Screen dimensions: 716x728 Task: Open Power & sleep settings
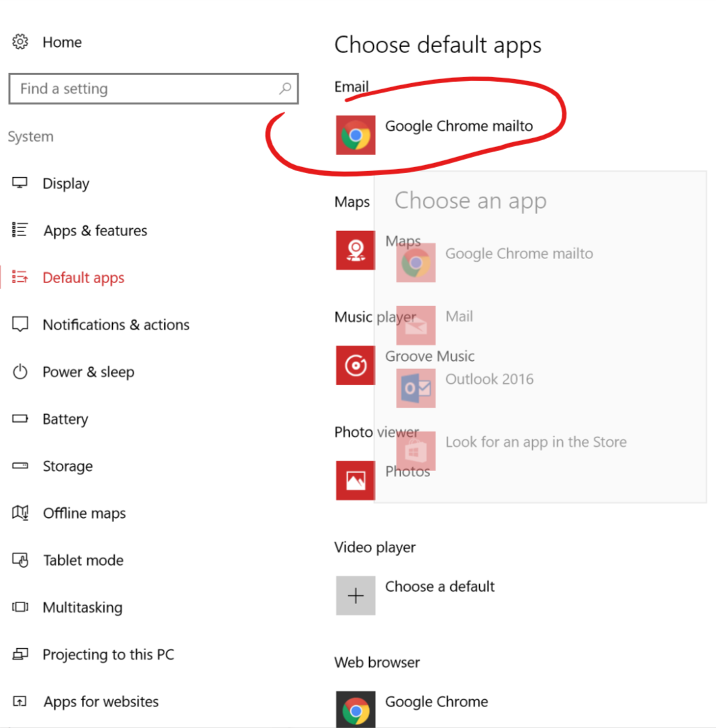point(88,372)
